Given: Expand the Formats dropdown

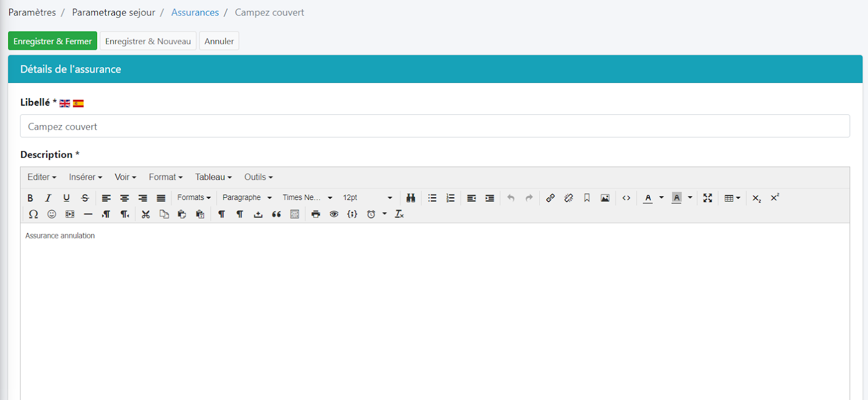Looking at the screenshot, I should tap(194, 198).
